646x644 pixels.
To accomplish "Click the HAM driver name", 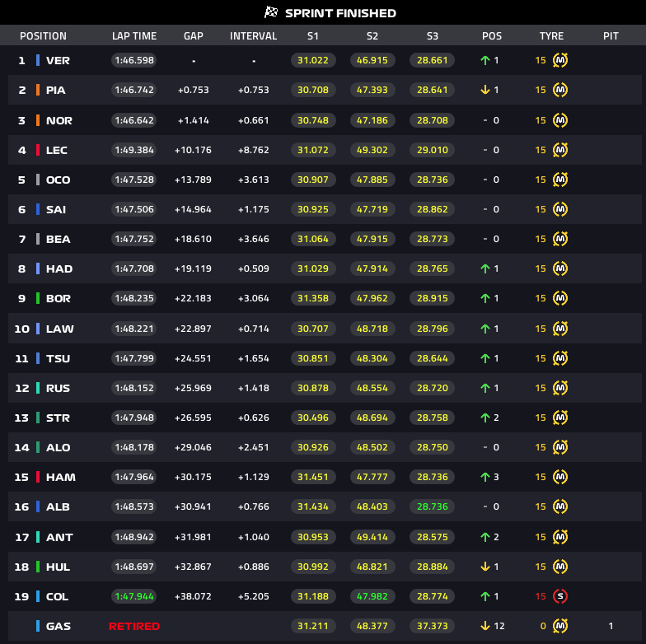I will coord(61,478).
